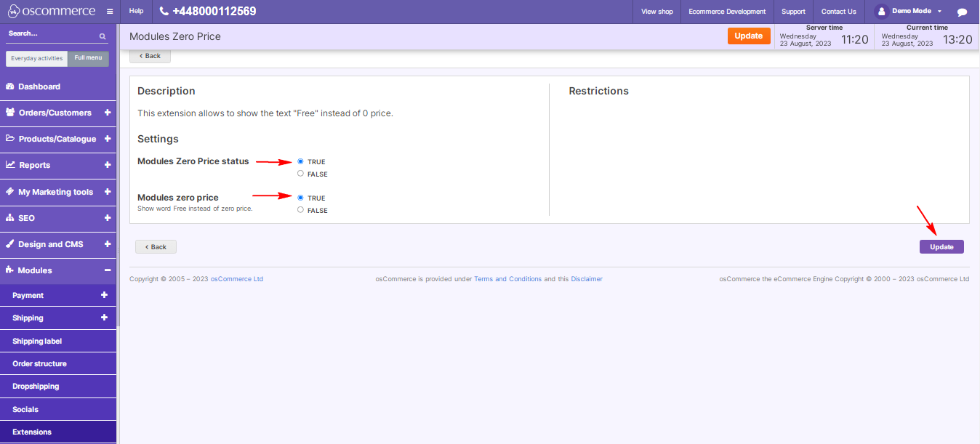The image size is (980, 444).
Task: Expand Orders/Customers with plus sign
Action: tap(108, 113)
